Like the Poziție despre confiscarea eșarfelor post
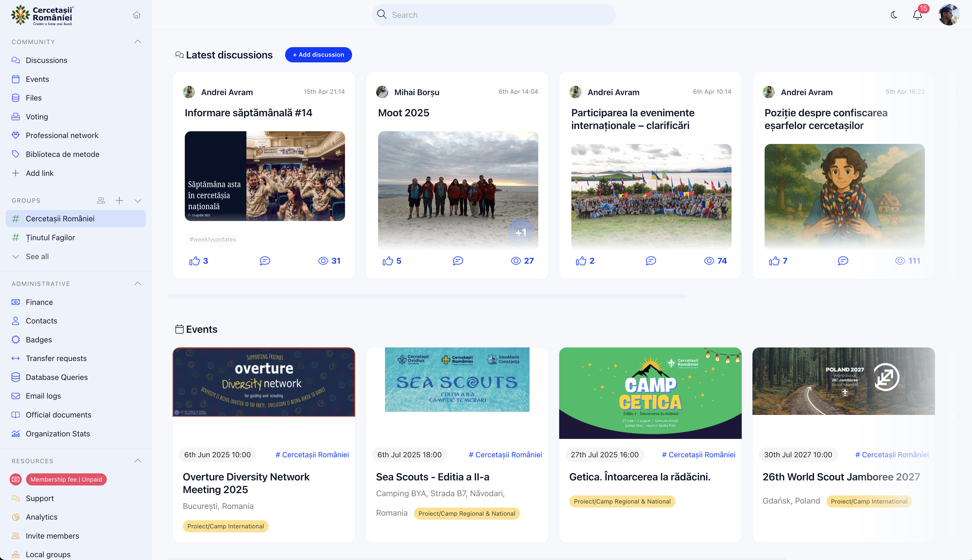The width and height of the screenshot is (972, 560). [x=774, y=261]
